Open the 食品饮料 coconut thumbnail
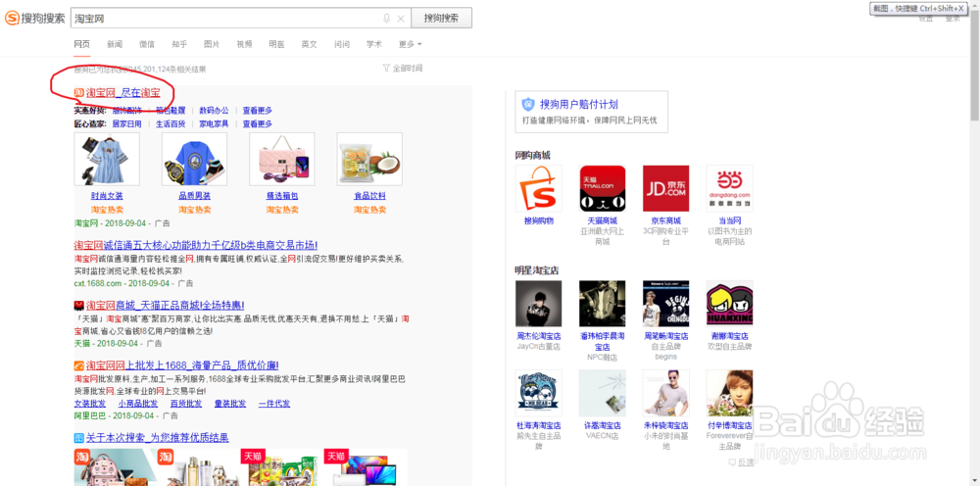 (x=369, y=160)
